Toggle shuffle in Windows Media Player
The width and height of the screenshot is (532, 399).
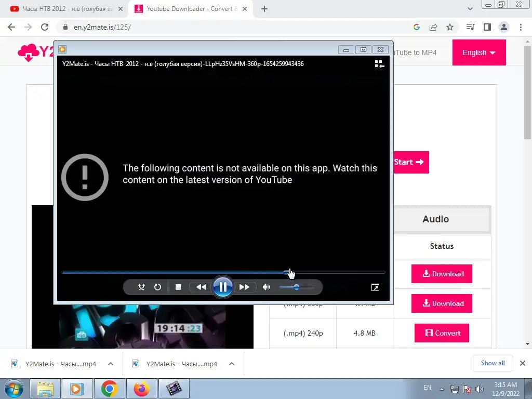(141, 287)
